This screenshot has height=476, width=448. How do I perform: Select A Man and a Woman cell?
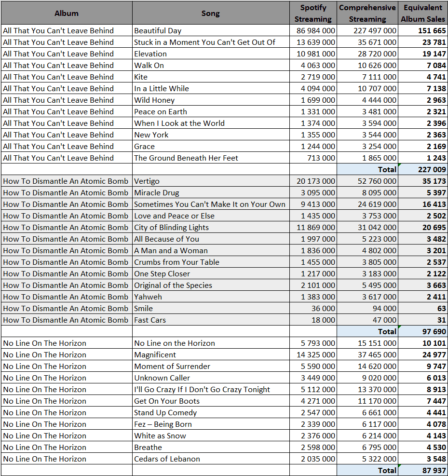(211, 250)
